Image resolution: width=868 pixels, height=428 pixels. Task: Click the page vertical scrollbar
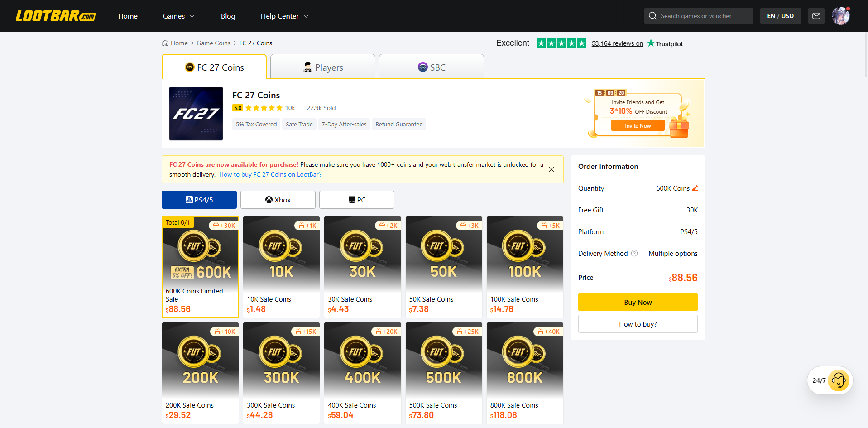coord(866,54)
